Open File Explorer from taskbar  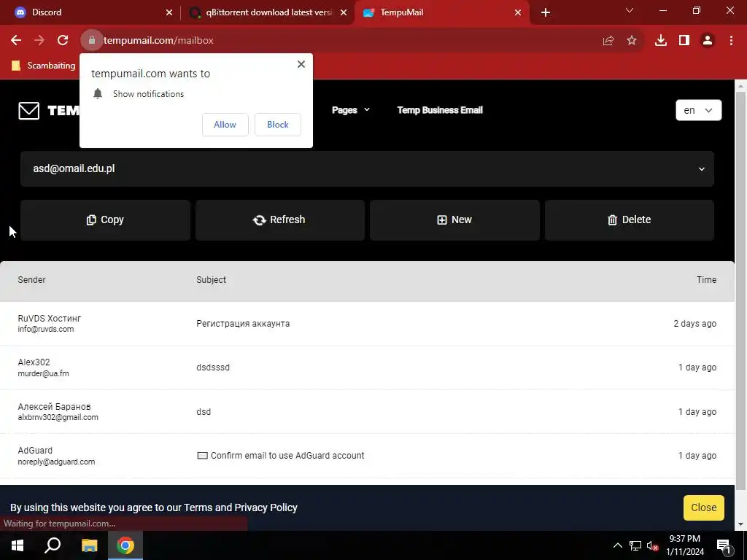pyautogui.click(x=89, y=545)
